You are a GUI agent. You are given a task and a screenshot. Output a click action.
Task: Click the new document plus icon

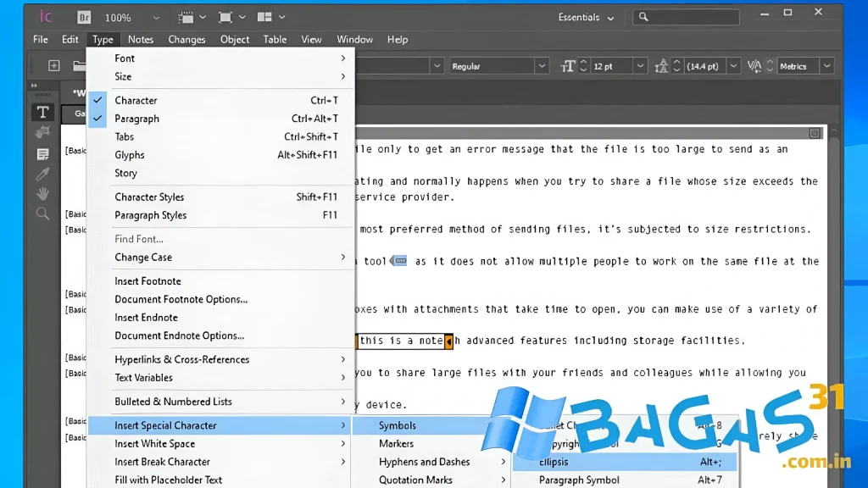click(53, 66)
